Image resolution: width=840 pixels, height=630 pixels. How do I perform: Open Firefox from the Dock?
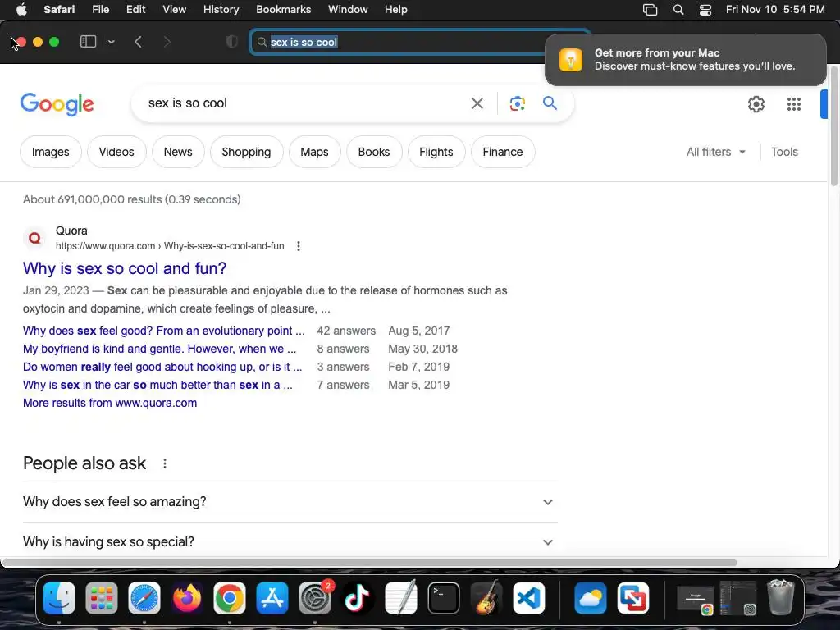click(187, 598)
